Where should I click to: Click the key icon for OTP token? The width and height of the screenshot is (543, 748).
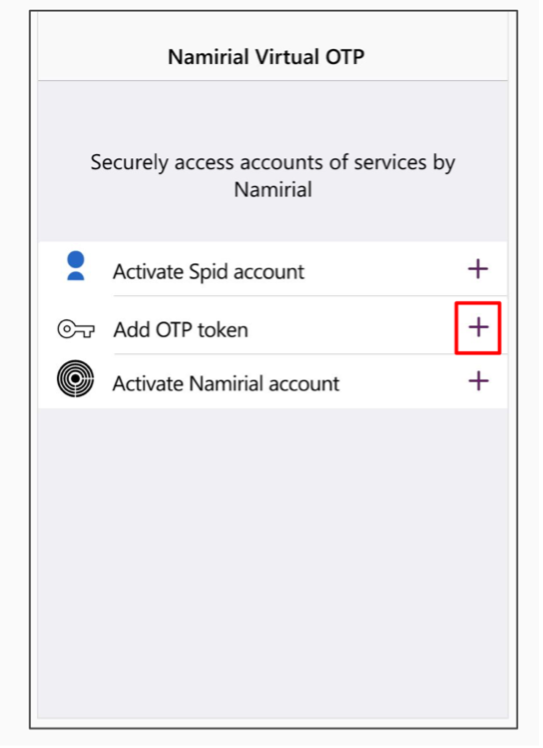coord(76,330)
